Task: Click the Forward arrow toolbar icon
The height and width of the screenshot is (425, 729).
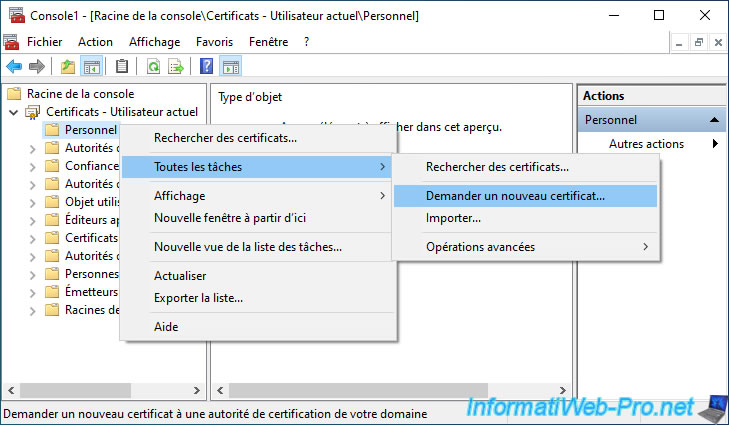Action: (37, 67)
